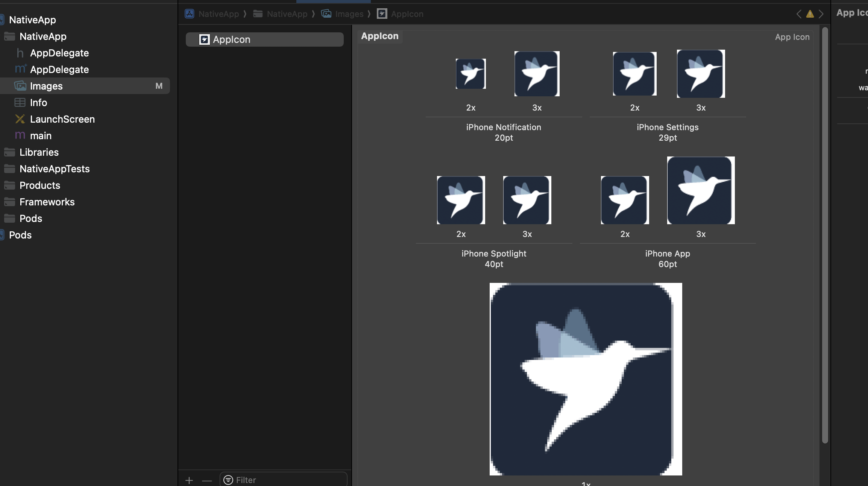Screen dimensions: 868x486
Task: Click the yellow warning triangle icon
Action: coord(810,14)
